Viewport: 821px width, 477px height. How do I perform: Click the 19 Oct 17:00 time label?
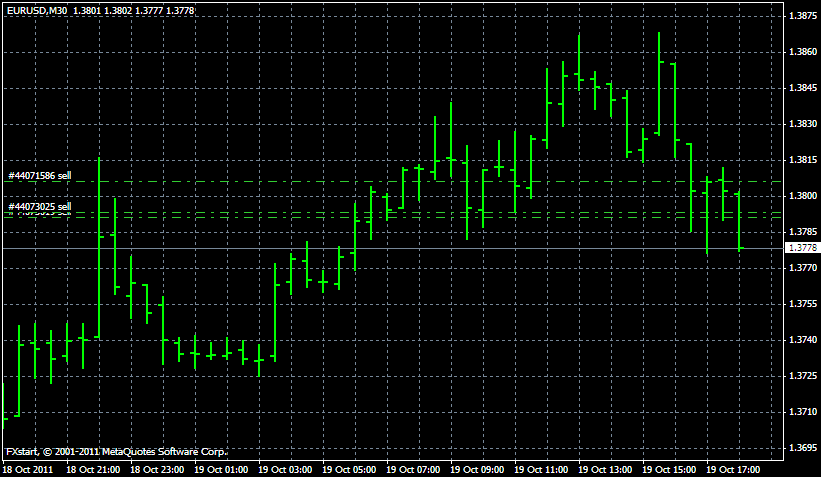[733, 470]
